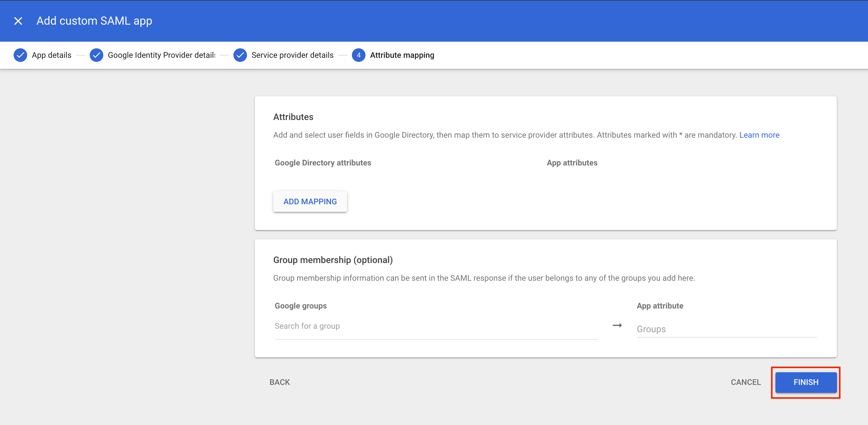This screenshot has width=868, height=425.
Task: Click FINISH to complete setup
Action: point(805,382)
